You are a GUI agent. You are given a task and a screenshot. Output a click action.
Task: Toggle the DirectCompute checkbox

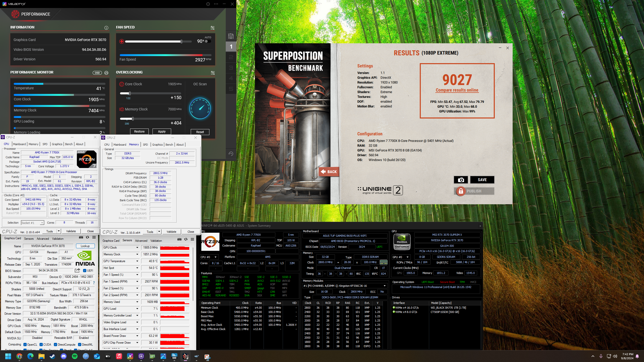pyautogui.click(x=55, y=345)
